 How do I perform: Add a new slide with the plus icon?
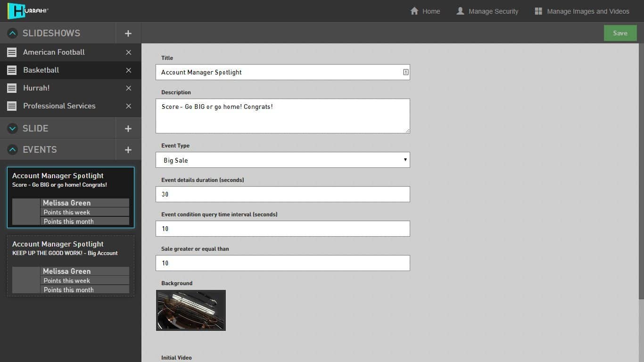(x=128, y=128)
